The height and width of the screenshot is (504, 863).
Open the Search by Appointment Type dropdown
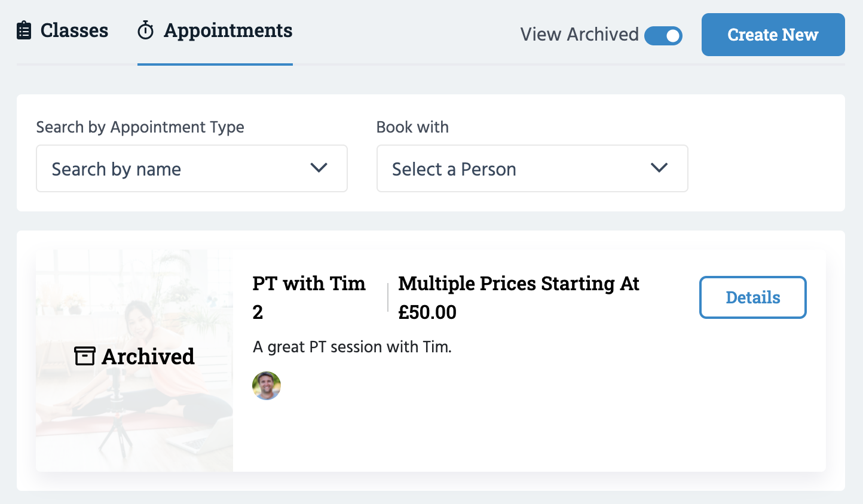[x=191, y=168]
